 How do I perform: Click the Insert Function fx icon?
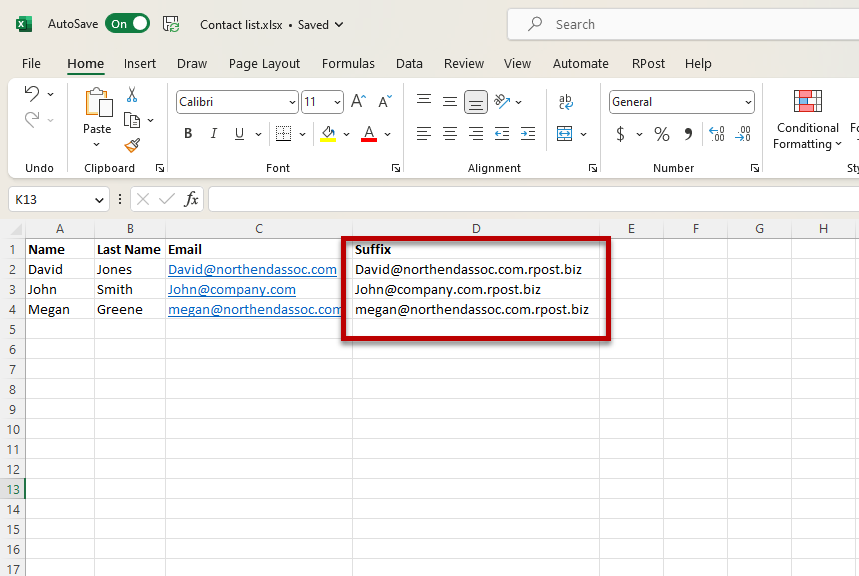pyautogui.click(x=191, y=199)
